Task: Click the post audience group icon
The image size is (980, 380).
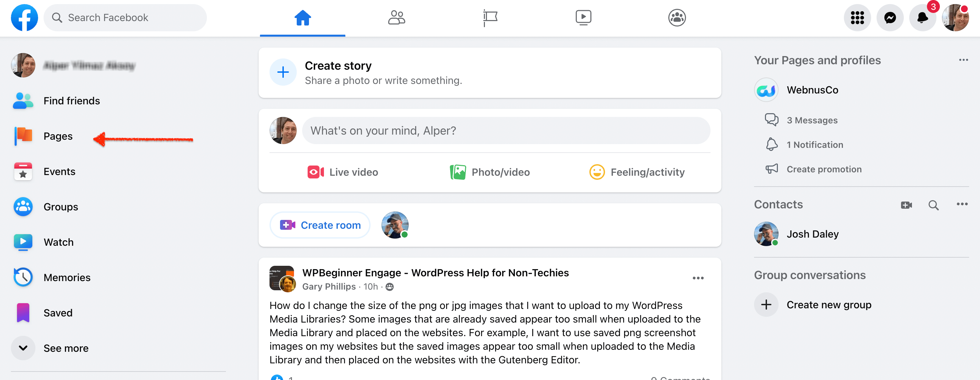Action: point(390,287)
